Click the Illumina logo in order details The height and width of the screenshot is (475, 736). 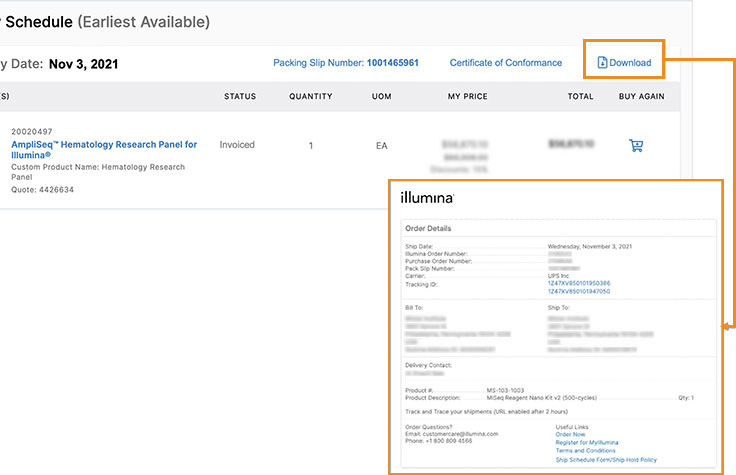pyautogui.click(x=427, y=198)
